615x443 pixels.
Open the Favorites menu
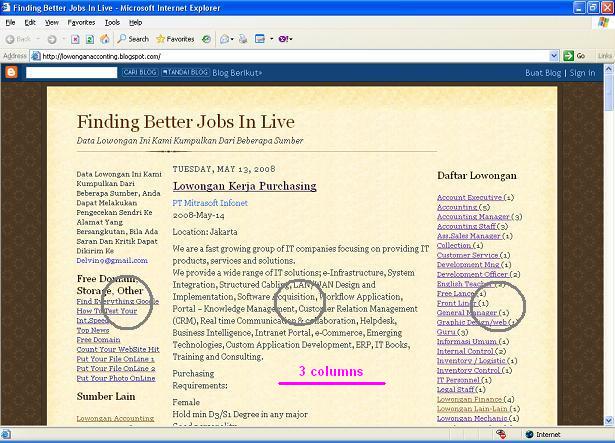(x=81, y=23)
